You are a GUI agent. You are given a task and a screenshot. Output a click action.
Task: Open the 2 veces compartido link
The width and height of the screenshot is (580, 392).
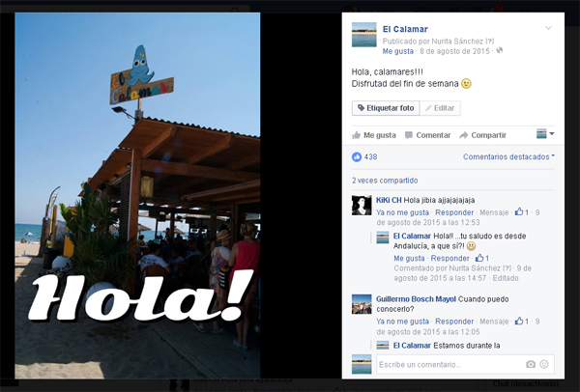385,181
